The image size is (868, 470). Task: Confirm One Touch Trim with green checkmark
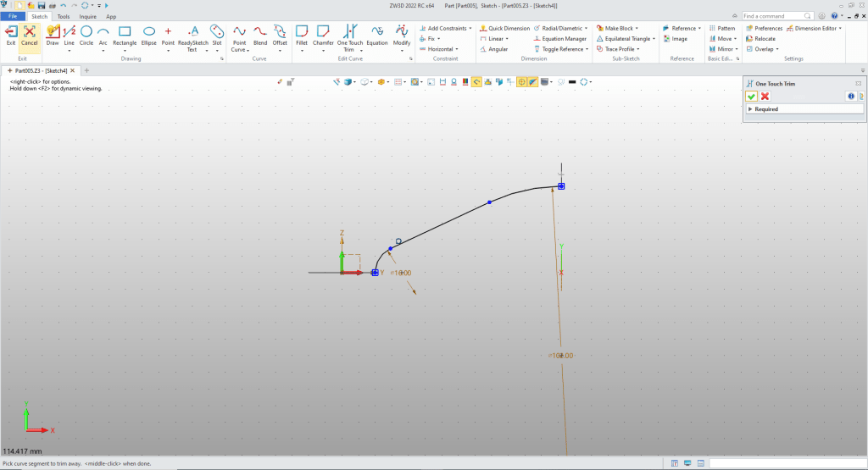point(751,97)
